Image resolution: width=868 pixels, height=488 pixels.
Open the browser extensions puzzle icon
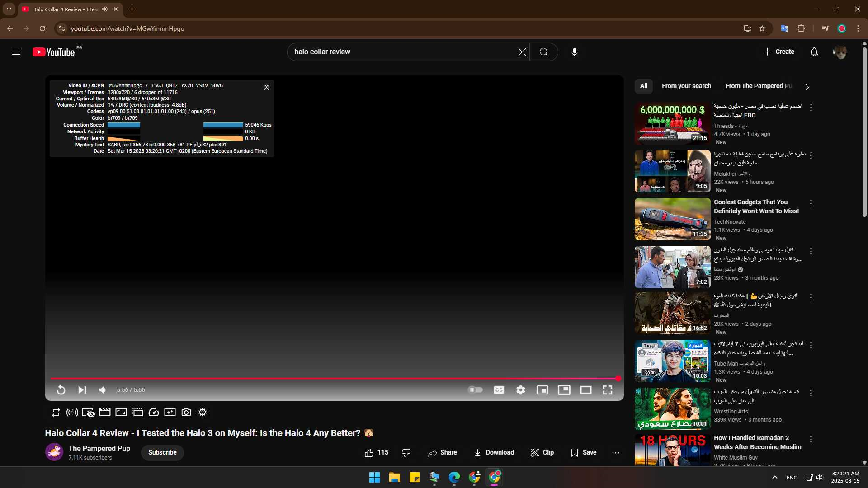(x=801, y=28)
